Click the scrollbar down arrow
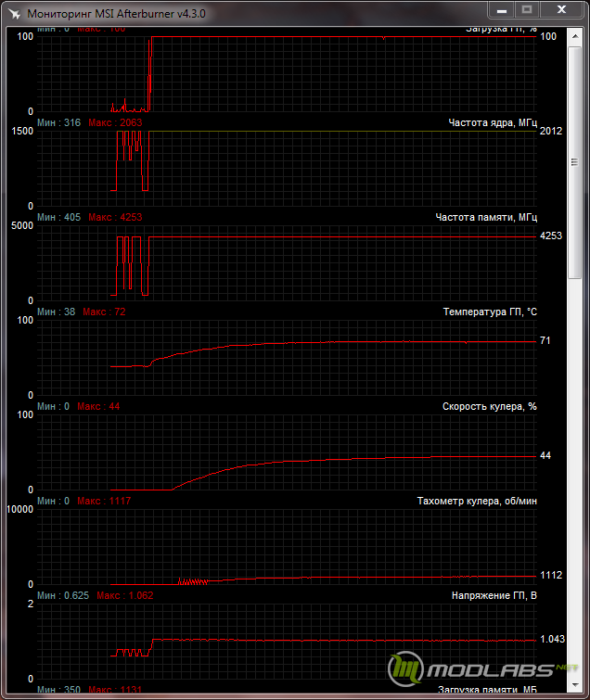The height and width of the screenshot is (700, 590). click(x=575, y=685)
